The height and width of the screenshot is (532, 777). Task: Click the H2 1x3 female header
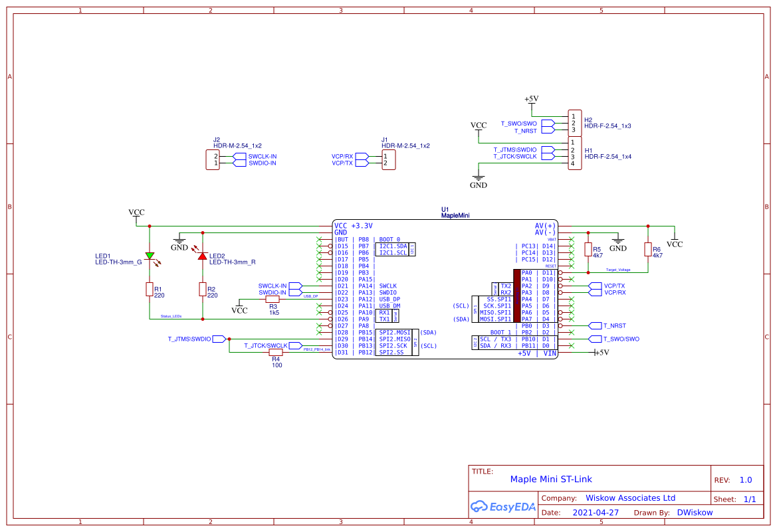[x=574, y=124]
